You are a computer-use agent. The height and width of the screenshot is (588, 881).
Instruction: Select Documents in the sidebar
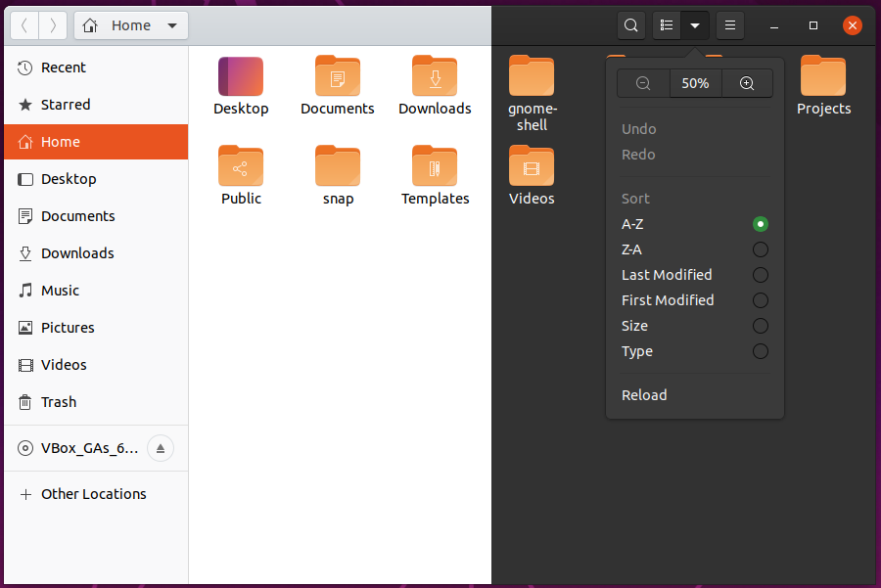pyautogui.click(x=96, y=216)
